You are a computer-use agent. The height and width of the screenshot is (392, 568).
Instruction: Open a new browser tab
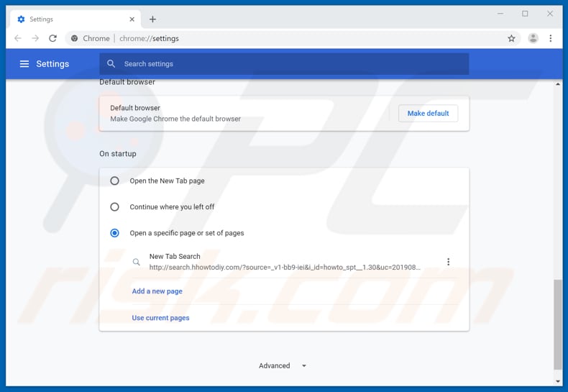pyautogui.click(x=152, y=19)
